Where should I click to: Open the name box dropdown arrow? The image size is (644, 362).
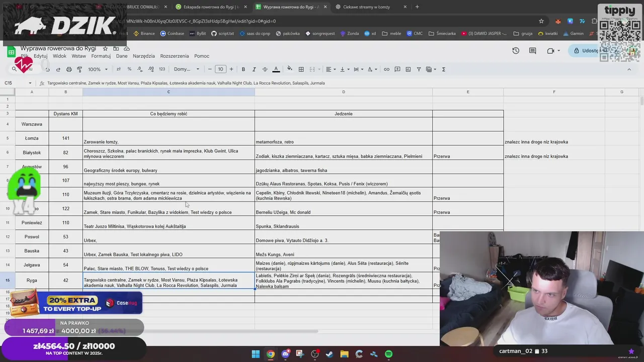click(30, 83)
